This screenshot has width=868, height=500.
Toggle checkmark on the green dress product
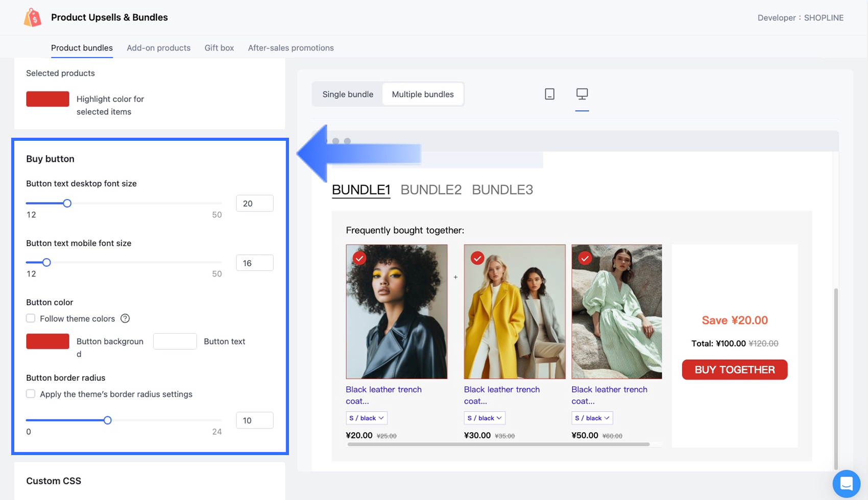tap(585, 258)
